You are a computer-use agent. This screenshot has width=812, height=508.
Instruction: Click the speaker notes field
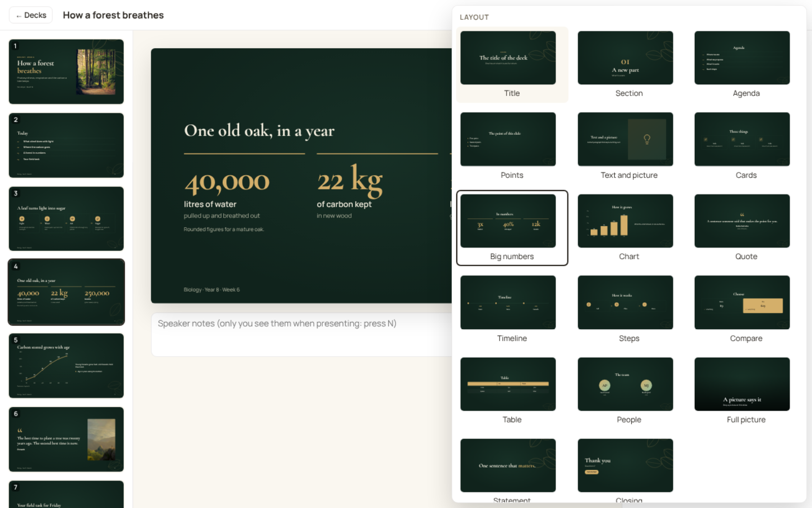pyautogui.click(x=301, y=334)
